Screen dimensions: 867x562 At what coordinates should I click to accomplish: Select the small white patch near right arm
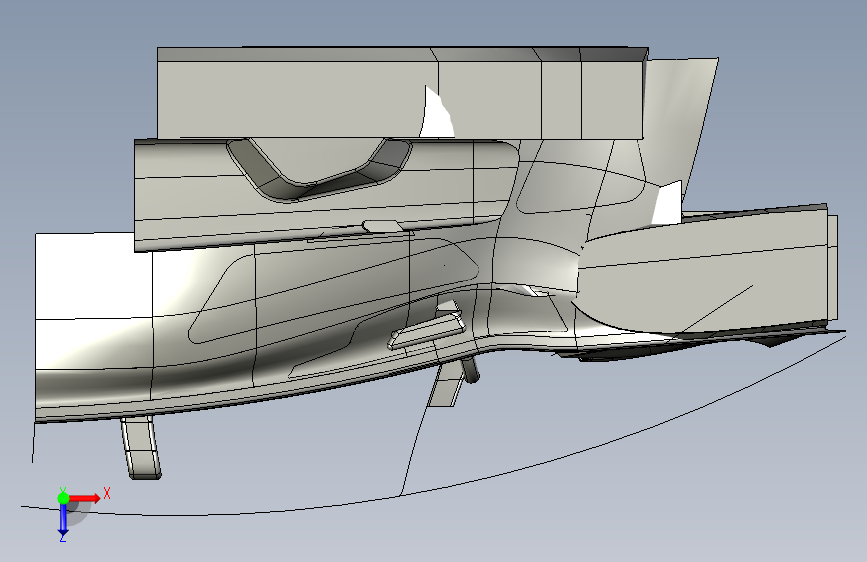pyautogui.click(x=667, y=204)
